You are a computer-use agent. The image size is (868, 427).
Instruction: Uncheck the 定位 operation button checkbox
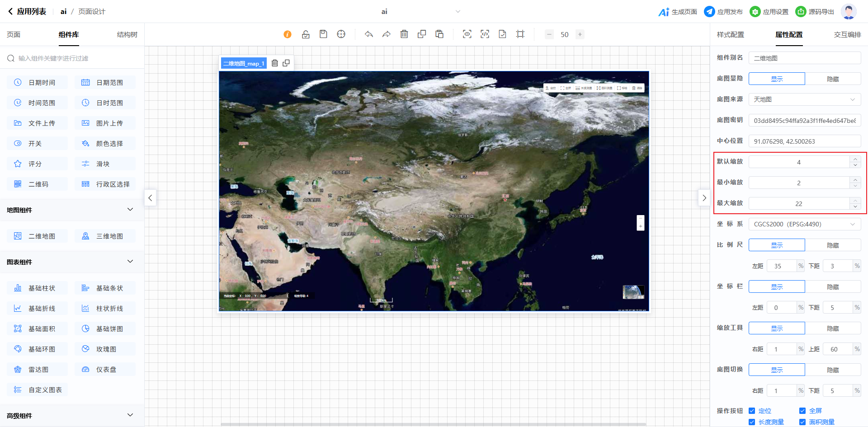(x=752, y=411)
